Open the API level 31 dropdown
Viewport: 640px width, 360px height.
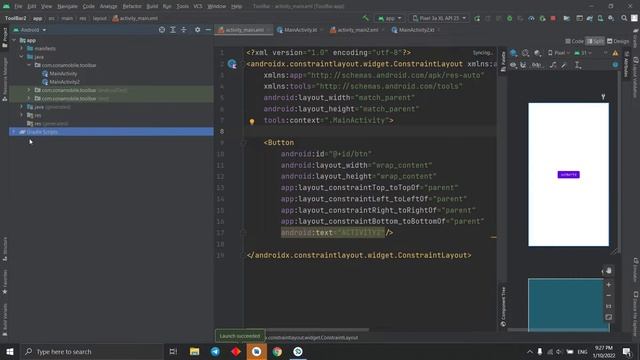(583, 53)
